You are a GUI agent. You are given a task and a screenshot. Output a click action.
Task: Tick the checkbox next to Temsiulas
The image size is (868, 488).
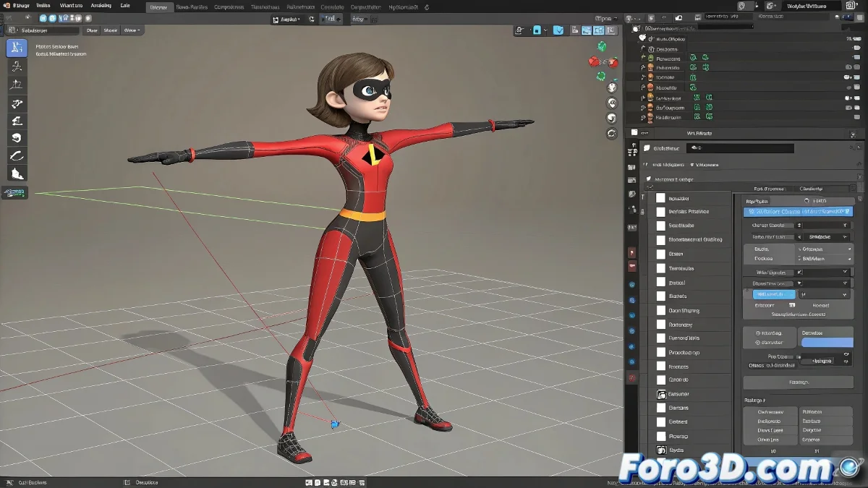click(660, 267)
